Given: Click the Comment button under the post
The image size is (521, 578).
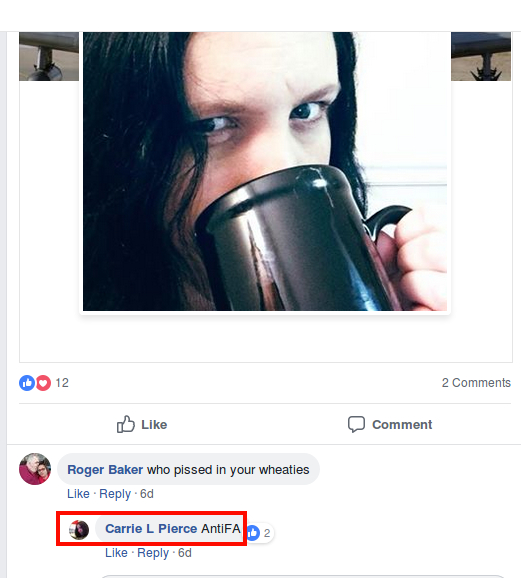Looking at the screenshot, I should (390, 424).
